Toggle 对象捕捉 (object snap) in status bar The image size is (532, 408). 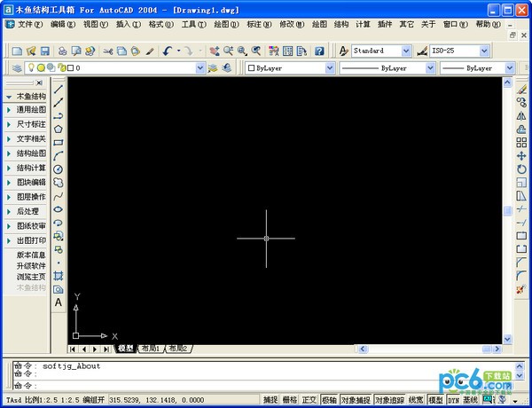(355, 401)
